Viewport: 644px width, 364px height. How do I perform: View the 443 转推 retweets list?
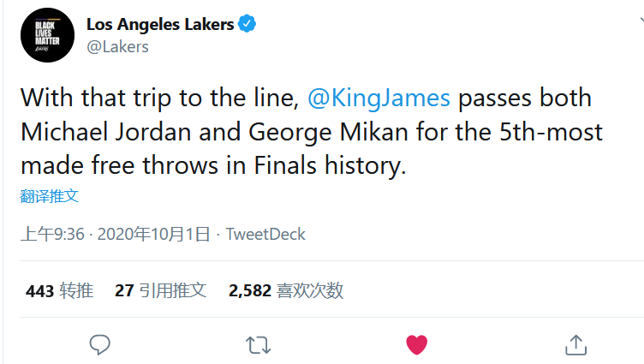(x=59, y=290)
